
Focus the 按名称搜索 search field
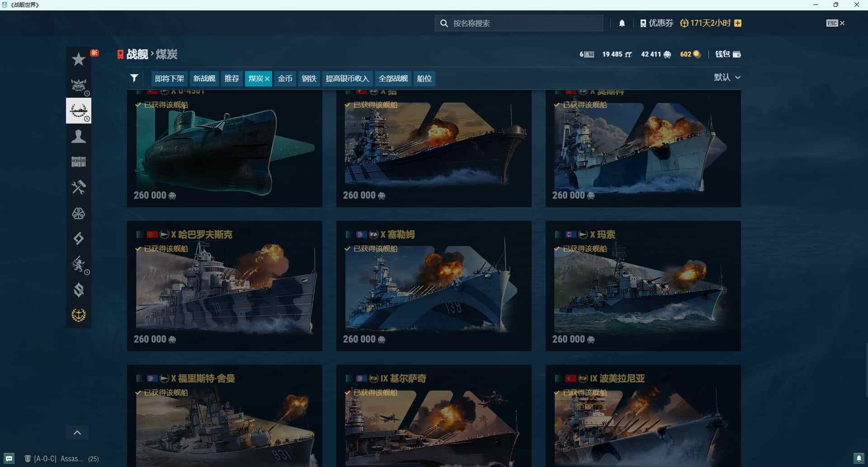519,23
